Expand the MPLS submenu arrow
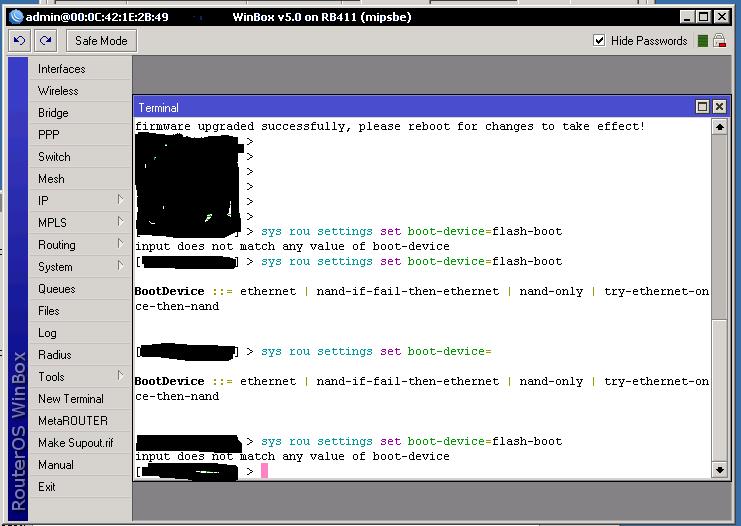 point(121,222)
